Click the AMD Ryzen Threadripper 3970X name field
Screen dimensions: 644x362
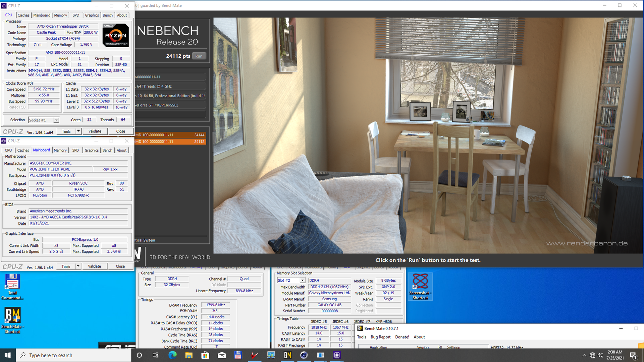tap(63, 26)
